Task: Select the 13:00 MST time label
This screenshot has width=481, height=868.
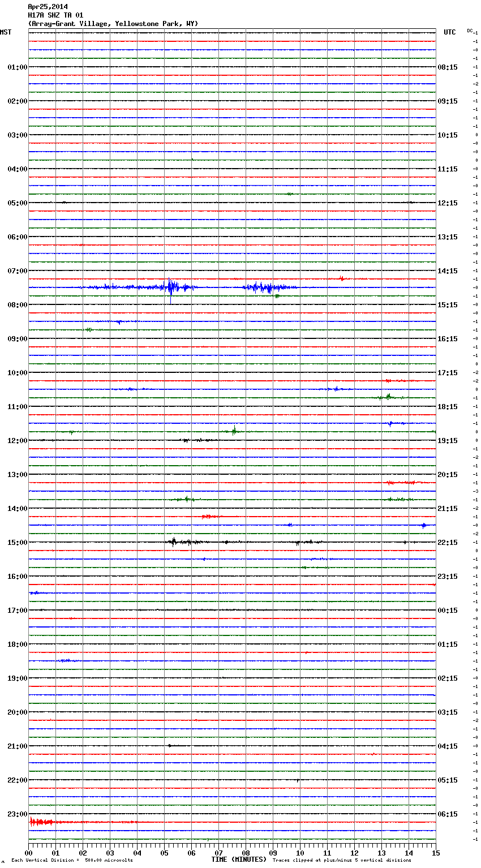Action: tap(17, 475)
